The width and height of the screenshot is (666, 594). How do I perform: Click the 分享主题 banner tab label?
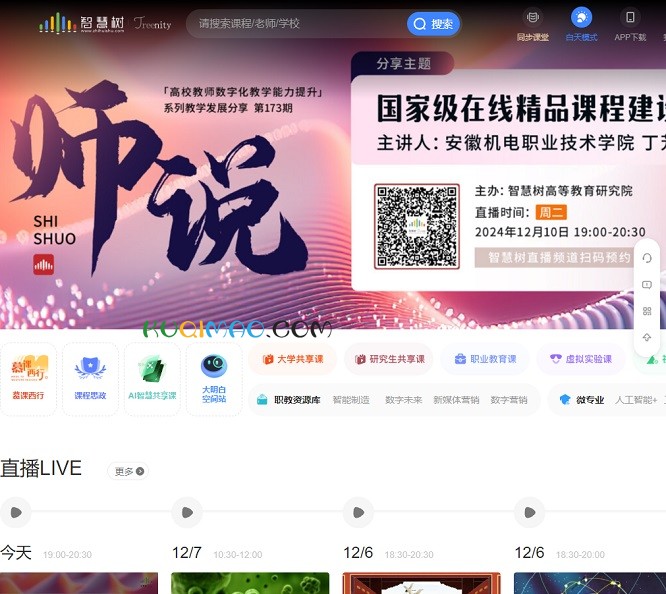coord(403,64)
